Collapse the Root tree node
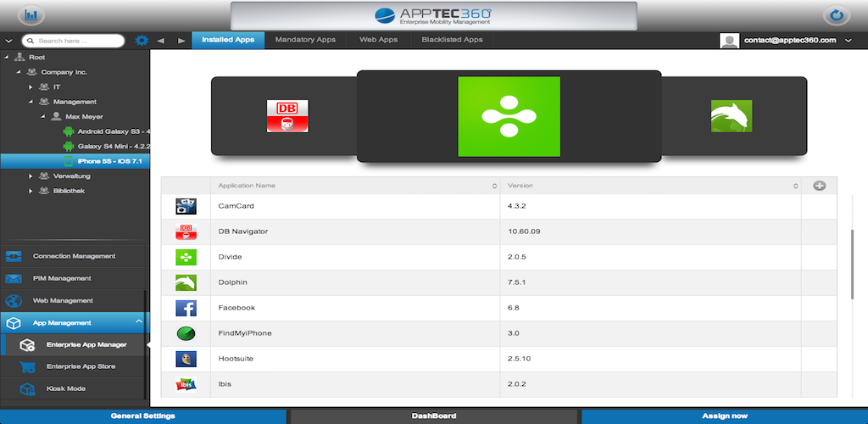The height and width of the screenshot is (424, 868). click(6, 57)
